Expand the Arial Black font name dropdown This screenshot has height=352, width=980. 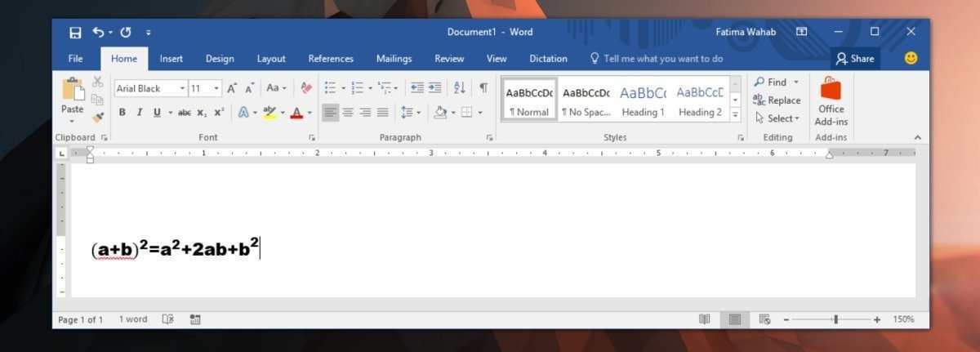(x=183, y=88)
